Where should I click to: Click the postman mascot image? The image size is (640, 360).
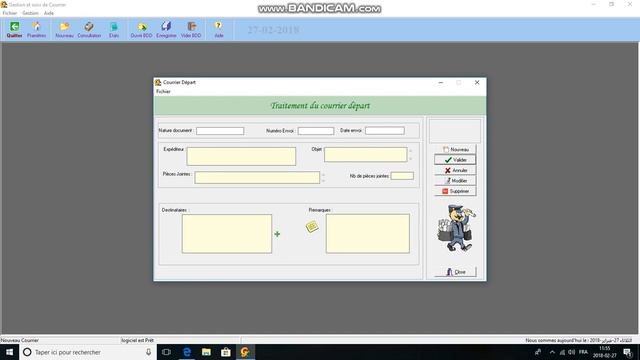456,229
